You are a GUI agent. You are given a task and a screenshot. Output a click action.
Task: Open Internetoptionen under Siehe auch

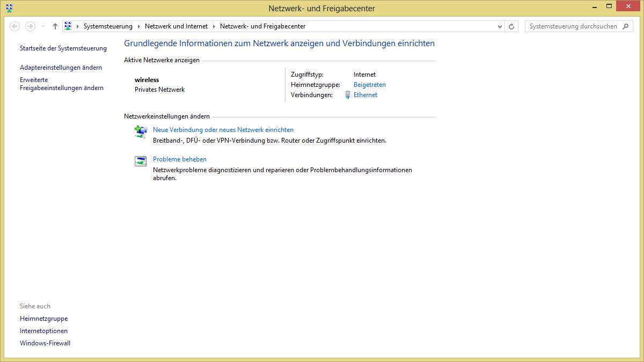pos(44,331)
